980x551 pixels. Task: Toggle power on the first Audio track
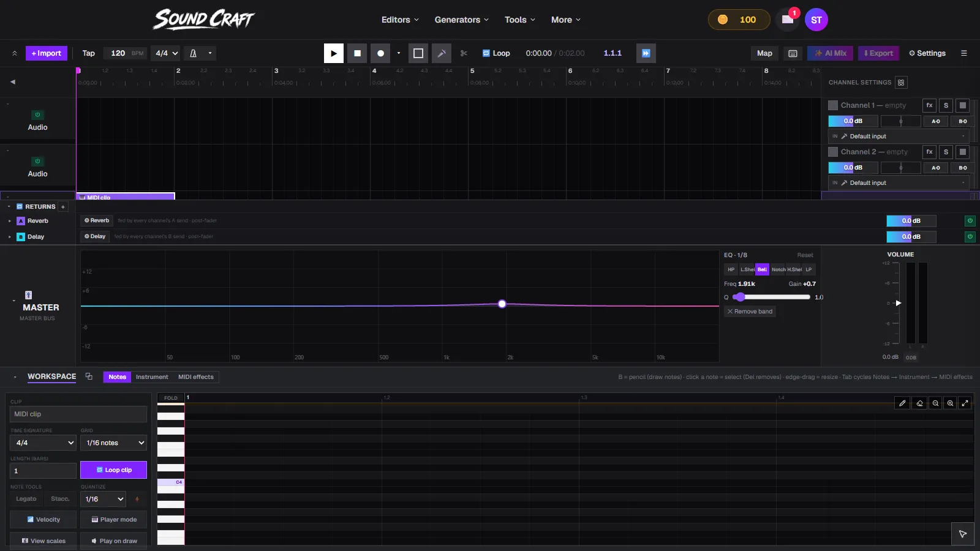point(37,115)
